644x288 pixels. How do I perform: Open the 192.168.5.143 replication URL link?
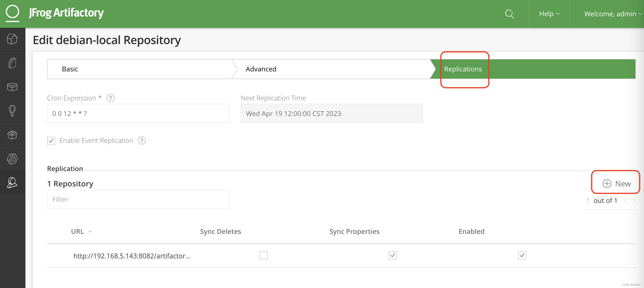132,256
